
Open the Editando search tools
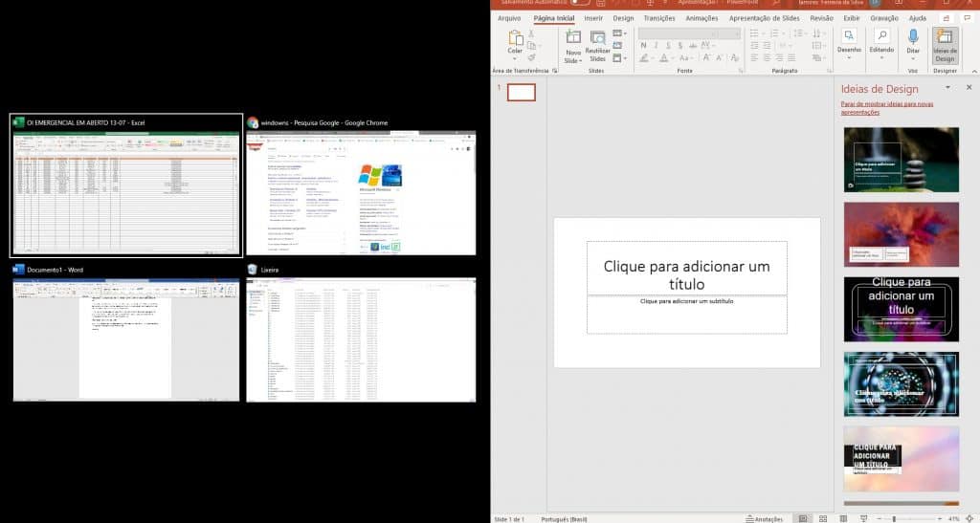point(881,41)
